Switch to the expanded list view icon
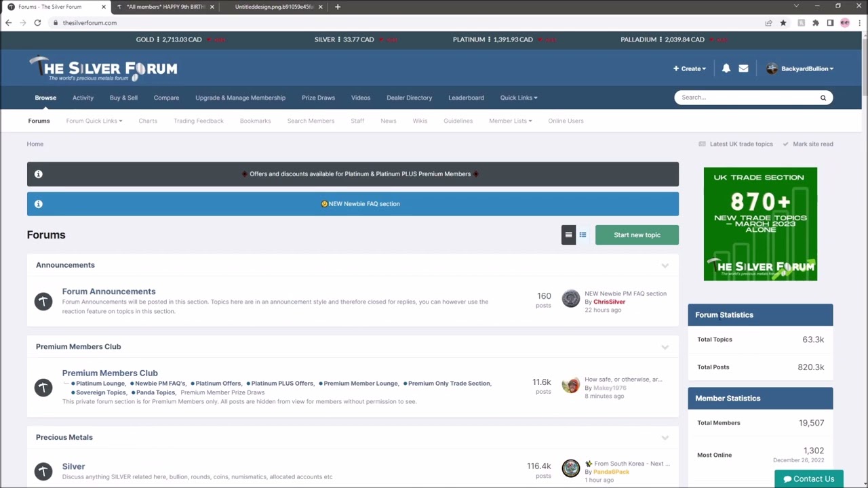Viewport: 868px width, 488px height. 568,235
